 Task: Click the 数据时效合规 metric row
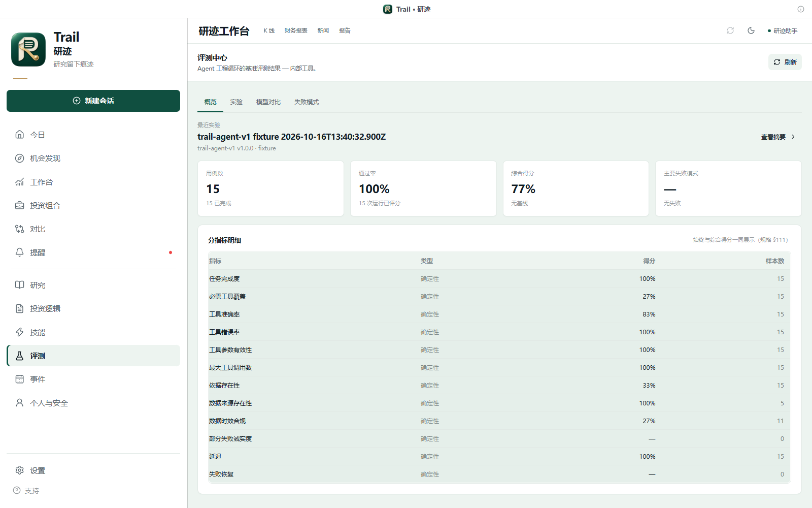point(499,421)
